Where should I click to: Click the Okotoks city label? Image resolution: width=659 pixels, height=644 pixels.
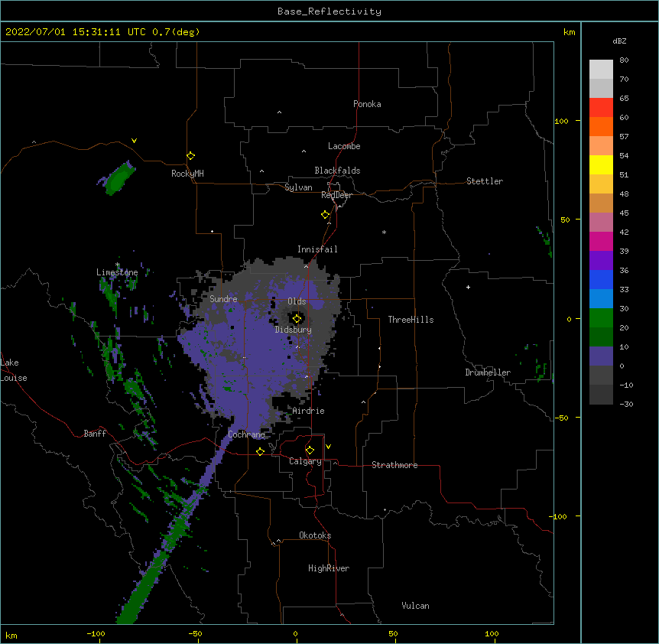point(315,535)
